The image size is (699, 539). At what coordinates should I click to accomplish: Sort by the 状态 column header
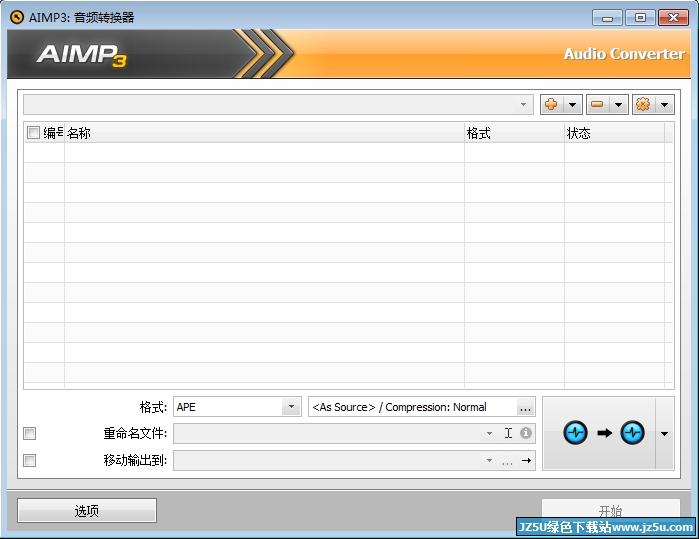coord(614,133)
